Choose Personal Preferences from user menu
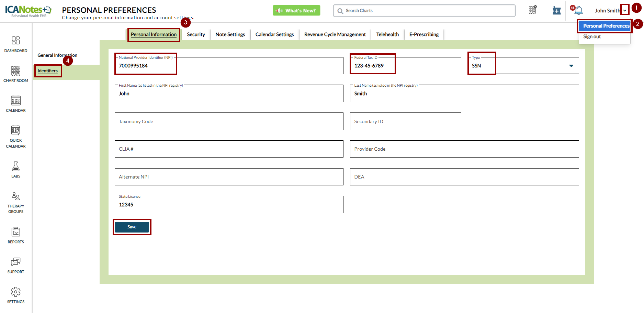Image resolution: width=644 pixels, height=313 pixels. pyautogui.click(x=606, y=26)
